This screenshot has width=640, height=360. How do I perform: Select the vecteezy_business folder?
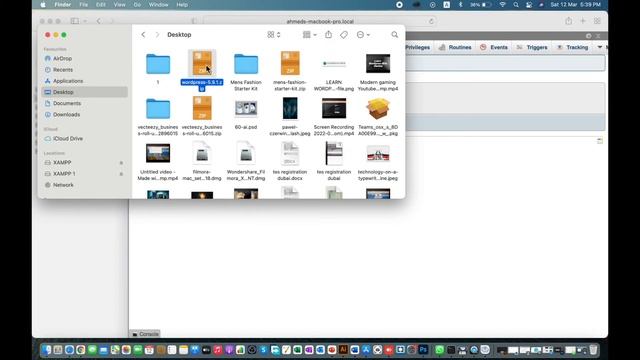tap(158, 109)
